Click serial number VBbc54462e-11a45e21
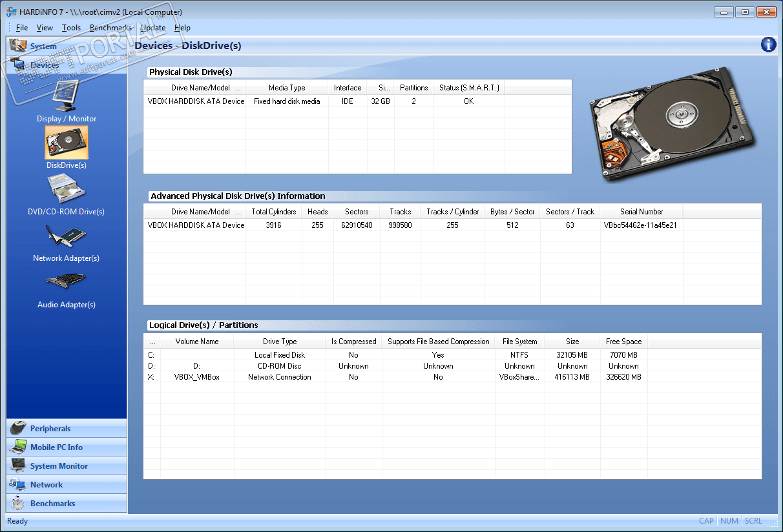Image resolution: width=783 pixels, height=532 pixels. 640,225
